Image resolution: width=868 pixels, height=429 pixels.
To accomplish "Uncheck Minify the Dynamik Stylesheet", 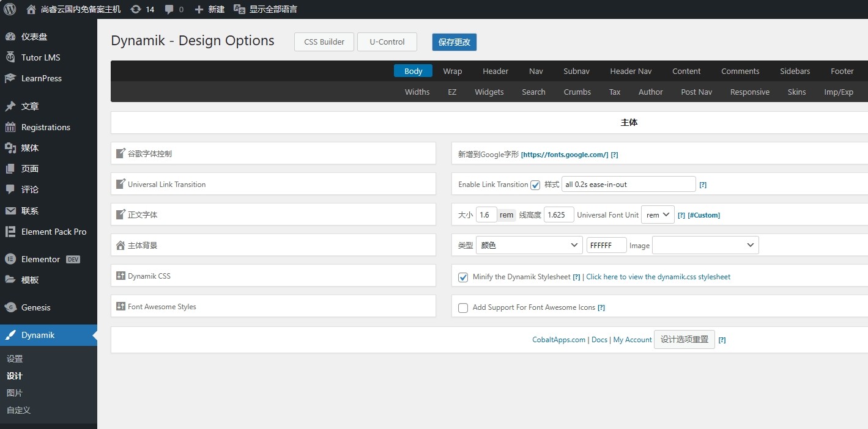I will 463,277.
